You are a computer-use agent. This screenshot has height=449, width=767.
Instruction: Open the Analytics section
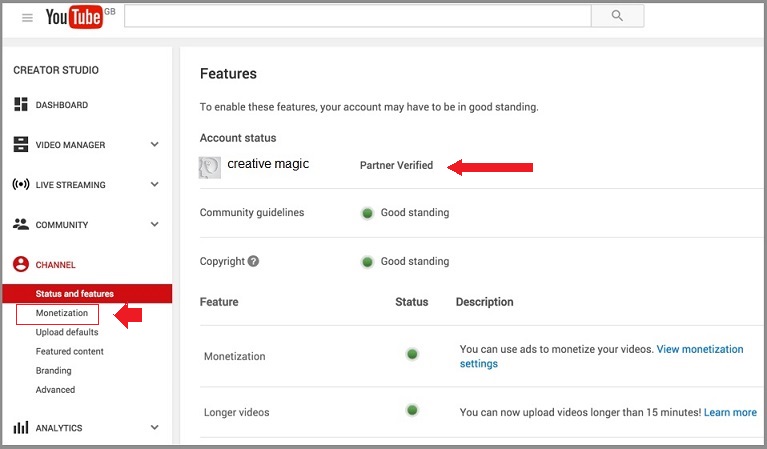tap(59, 428)
